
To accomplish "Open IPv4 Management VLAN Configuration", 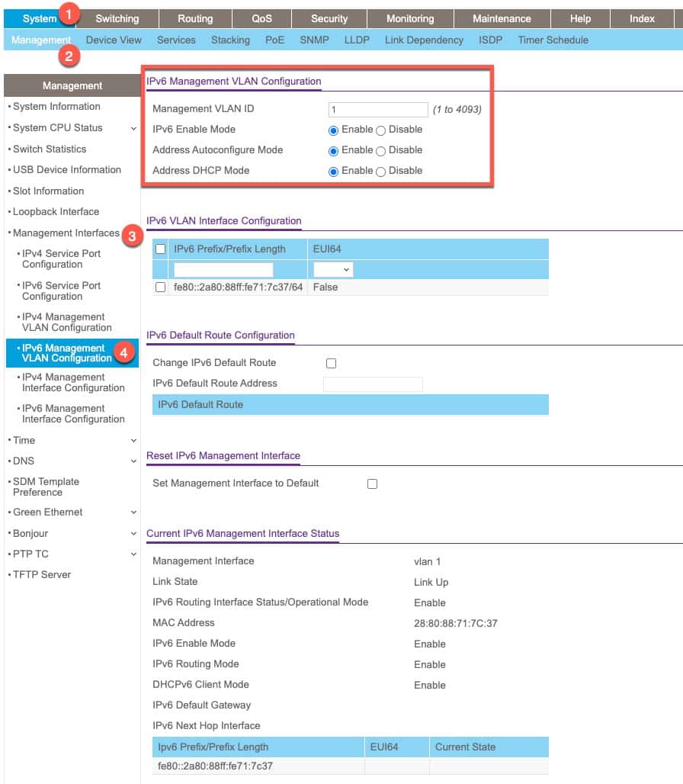I will coord(67,323).
